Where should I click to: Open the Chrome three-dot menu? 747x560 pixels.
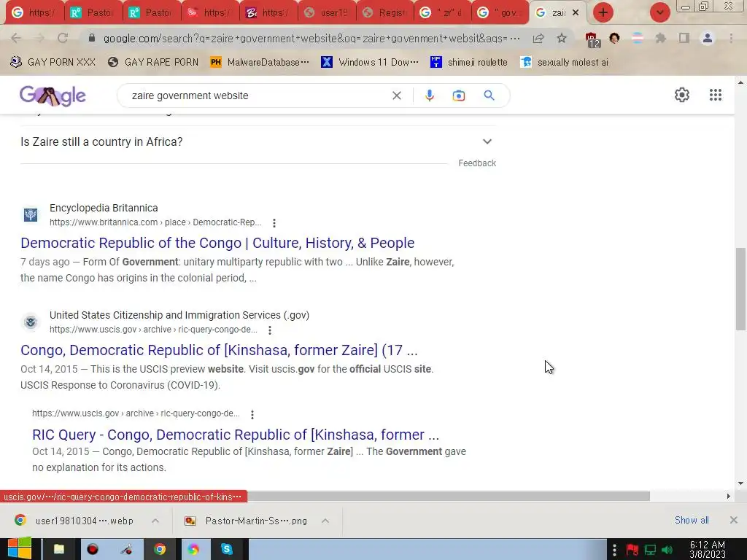(731, 38)
